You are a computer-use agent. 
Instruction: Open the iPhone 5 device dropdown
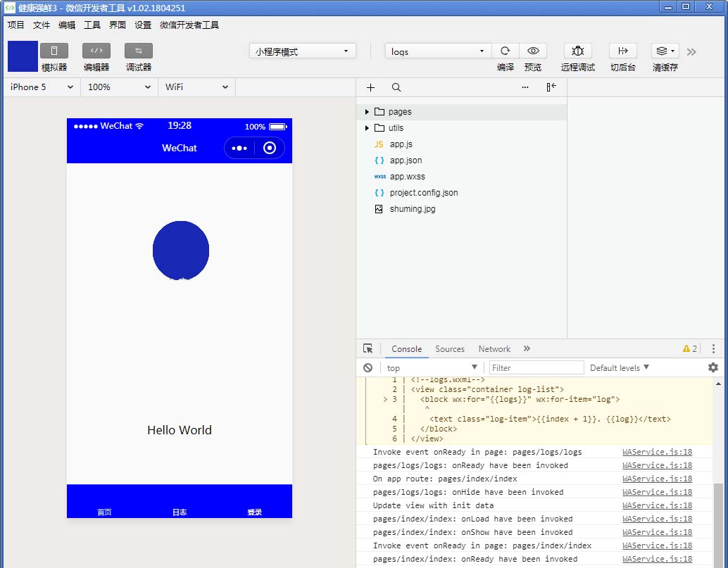click(42, 87)
